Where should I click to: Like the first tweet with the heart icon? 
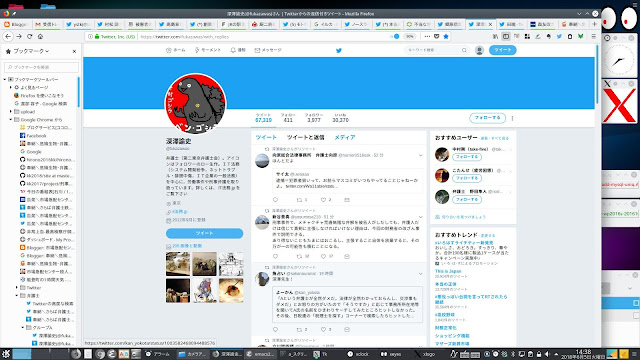[x=323, y=200]
